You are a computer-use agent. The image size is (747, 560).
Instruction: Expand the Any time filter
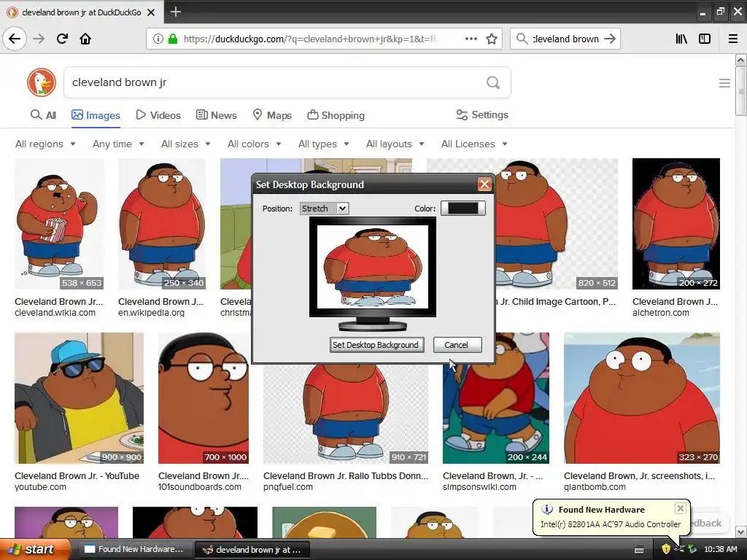click(118, 144)
